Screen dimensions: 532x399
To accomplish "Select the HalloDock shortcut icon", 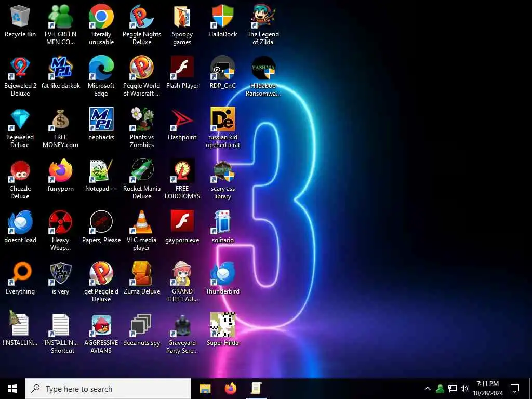I will point(222,17).
